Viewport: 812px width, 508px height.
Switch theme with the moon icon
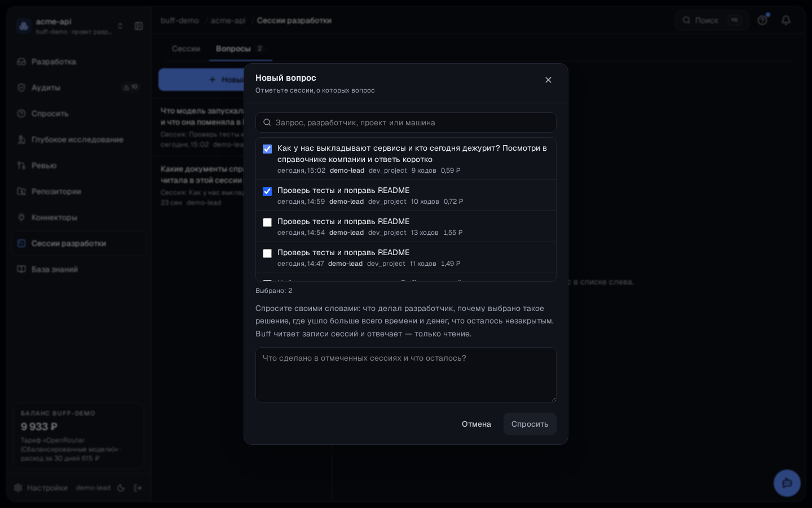121,488
